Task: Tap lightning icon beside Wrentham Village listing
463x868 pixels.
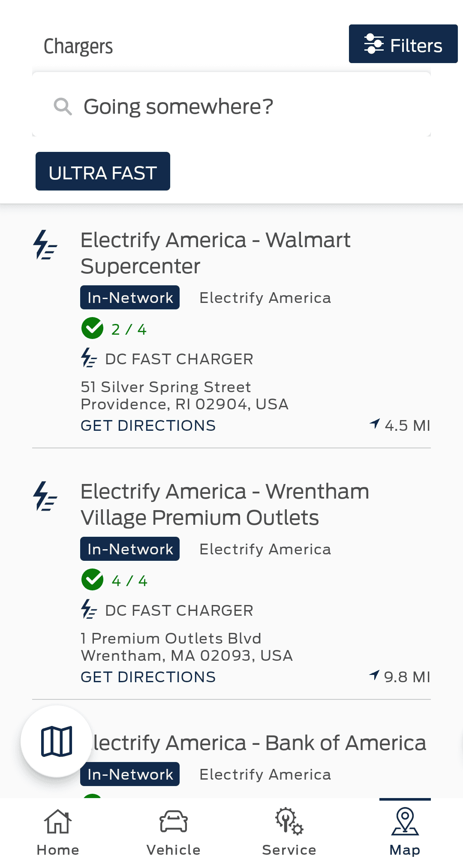Action: click(x=45, y=496)
